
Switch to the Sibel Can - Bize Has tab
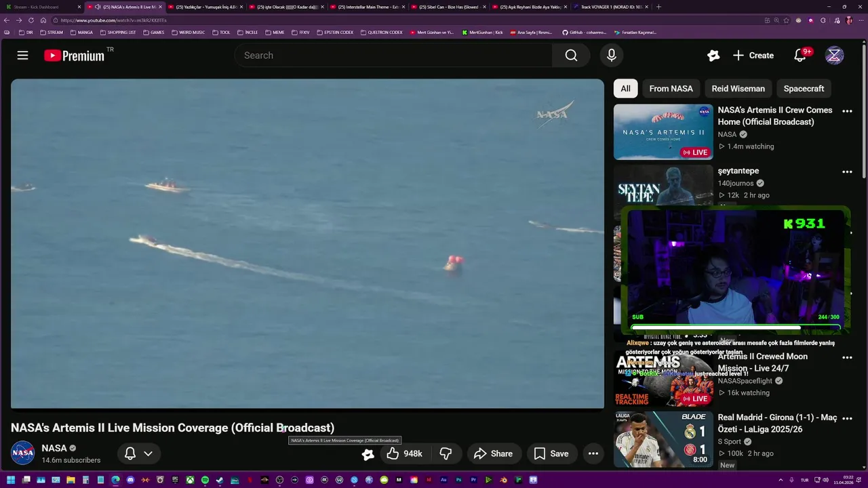pos(448,7)
